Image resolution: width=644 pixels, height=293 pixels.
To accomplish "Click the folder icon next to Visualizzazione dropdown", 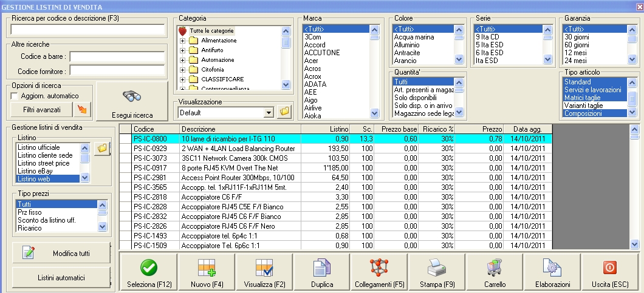I will [x=284, y=112].
